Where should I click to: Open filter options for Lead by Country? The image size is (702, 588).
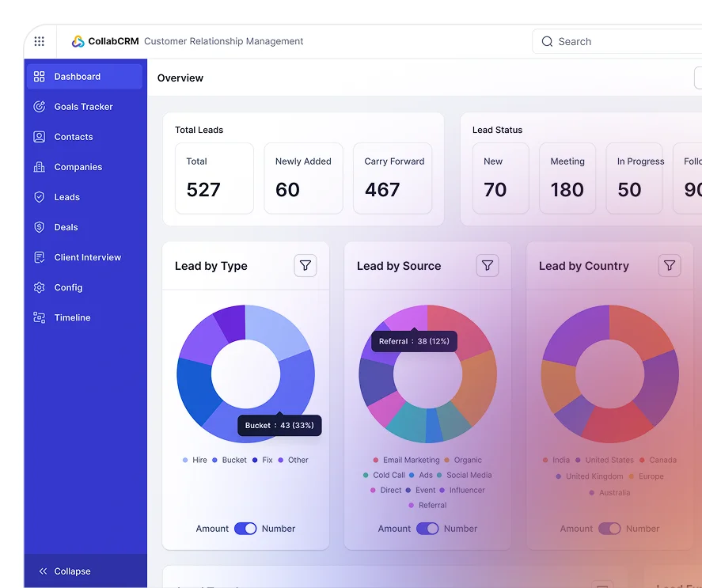[x=670, y=266]
